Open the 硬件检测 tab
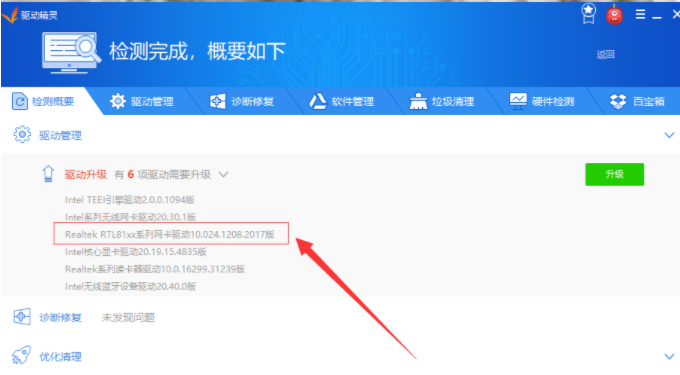 coord(542,101)
